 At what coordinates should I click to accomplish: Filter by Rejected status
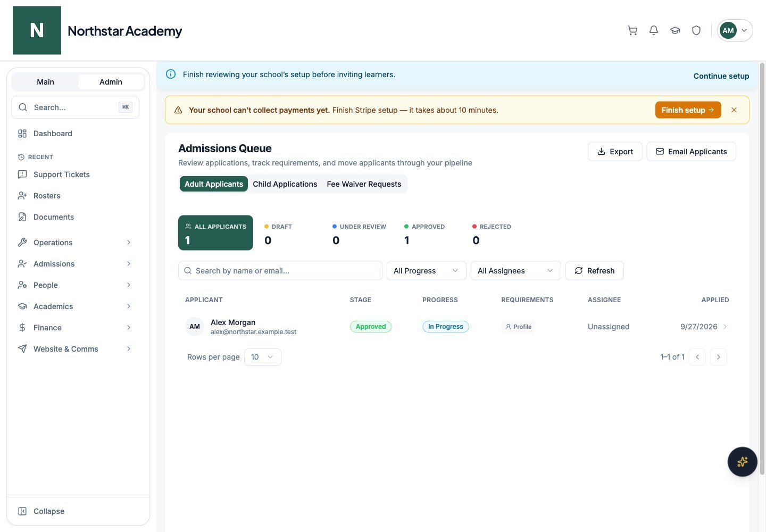click(492, 232)
